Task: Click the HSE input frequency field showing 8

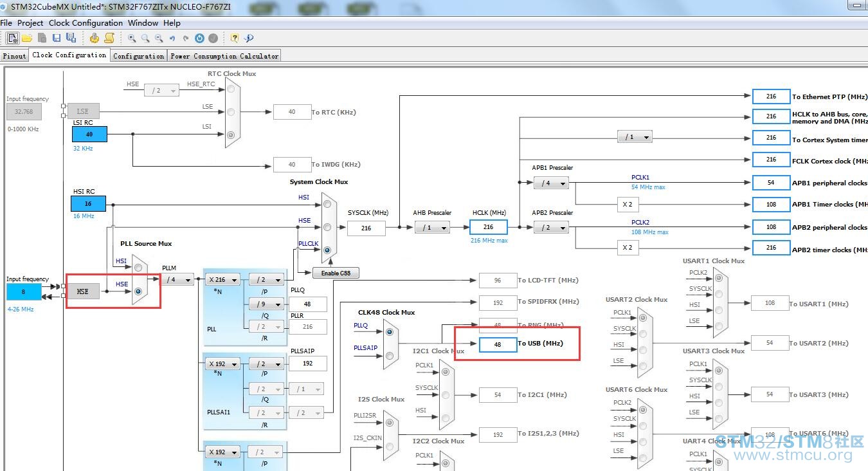Action: (x=24, y=291)
